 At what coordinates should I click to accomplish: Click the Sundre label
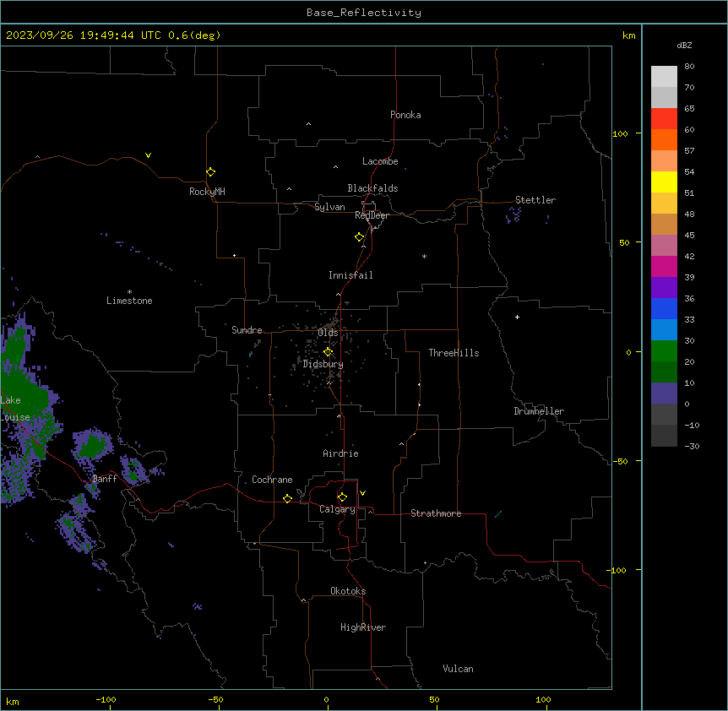(x=247, y=330)
